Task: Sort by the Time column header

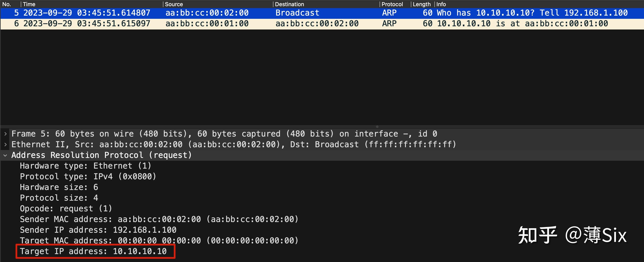Action: pyautogui.click(x=29, y=4)
